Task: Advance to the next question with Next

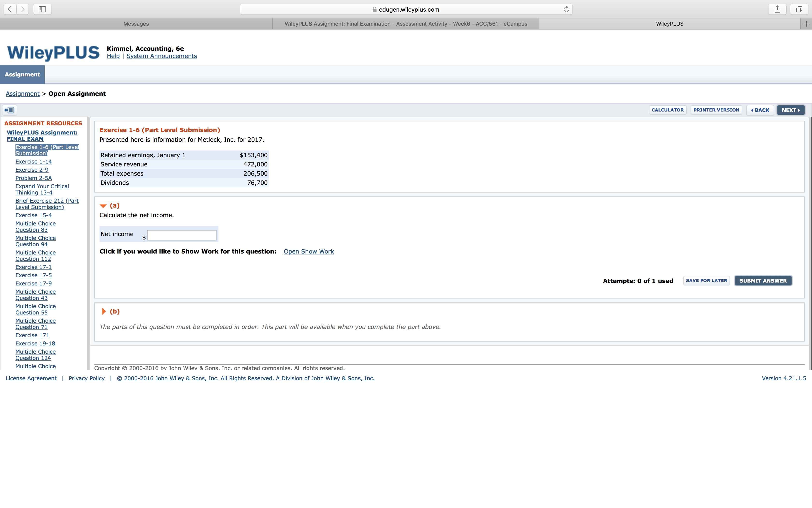Action: point(791,110)
